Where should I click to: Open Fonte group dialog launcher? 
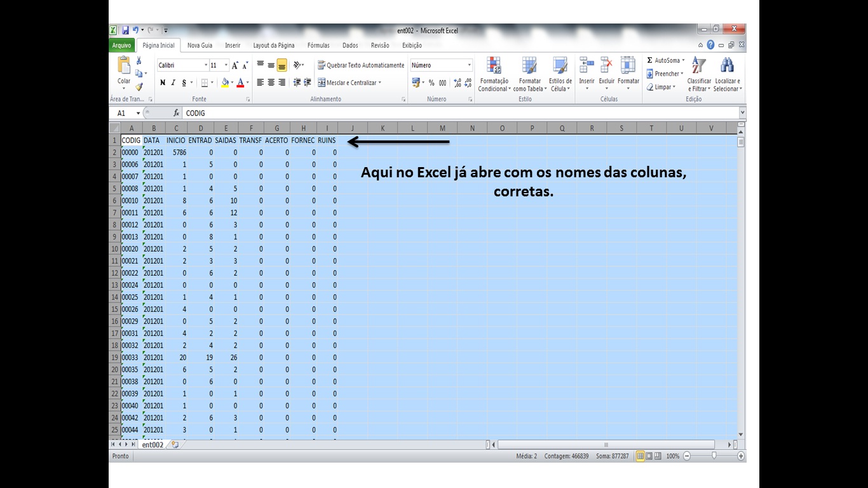click(x=248, y=100)
